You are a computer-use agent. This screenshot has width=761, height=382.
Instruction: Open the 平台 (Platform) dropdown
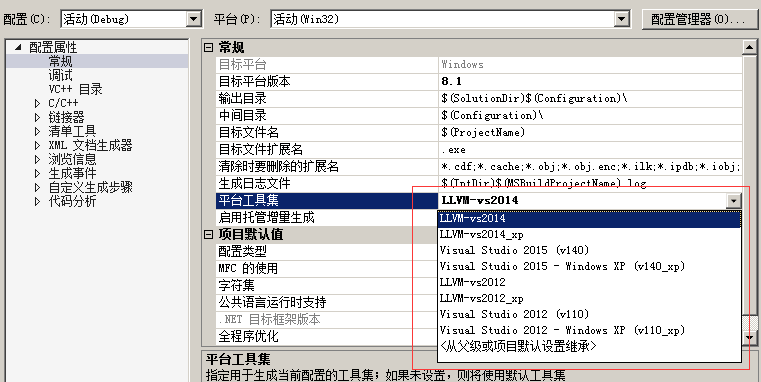tap(622, 19)
